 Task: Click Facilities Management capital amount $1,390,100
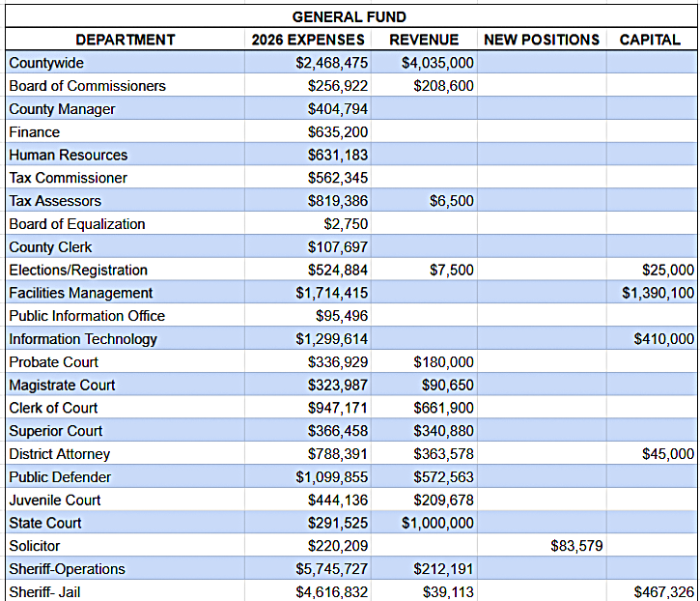658,293
